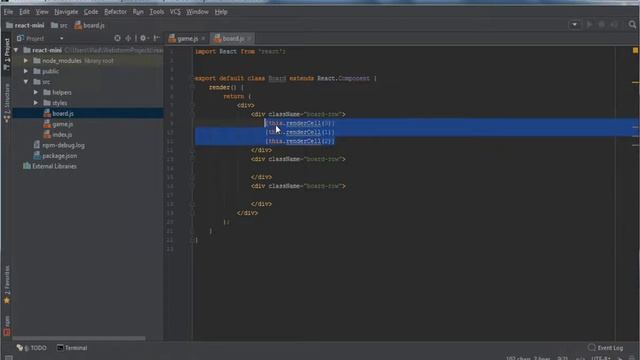Image resolution: width=640 pixels, height=360 pixels.
Task: Click the Run play icon
Action: (x=589, y=25)
